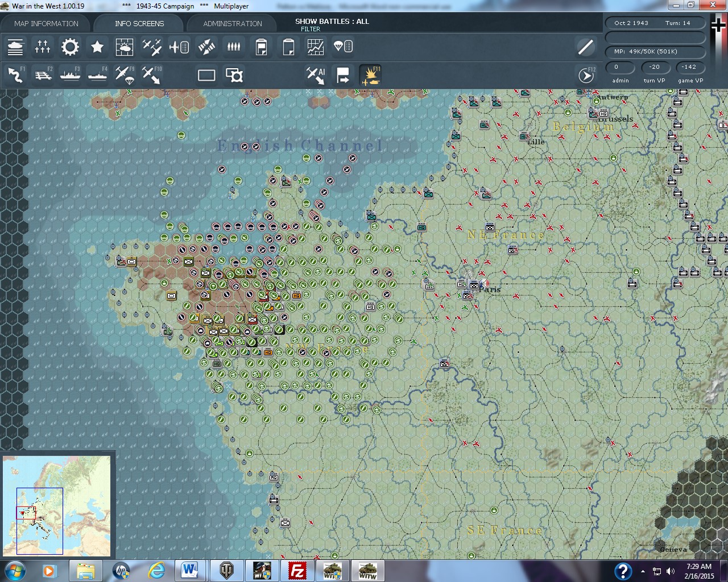Screen dimensions: 728x582
Task: Open the flagged report document icon
Action: [261, 47]
